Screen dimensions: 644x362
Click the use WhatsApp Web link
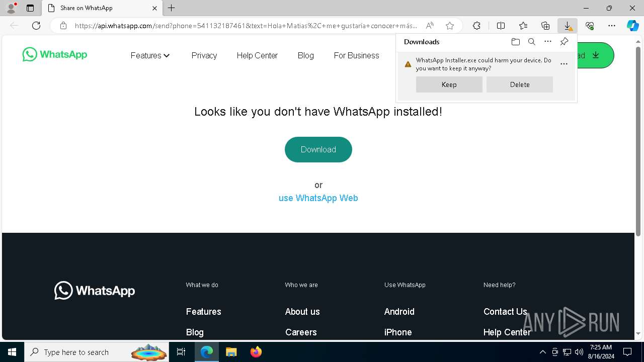pos(318,198)
